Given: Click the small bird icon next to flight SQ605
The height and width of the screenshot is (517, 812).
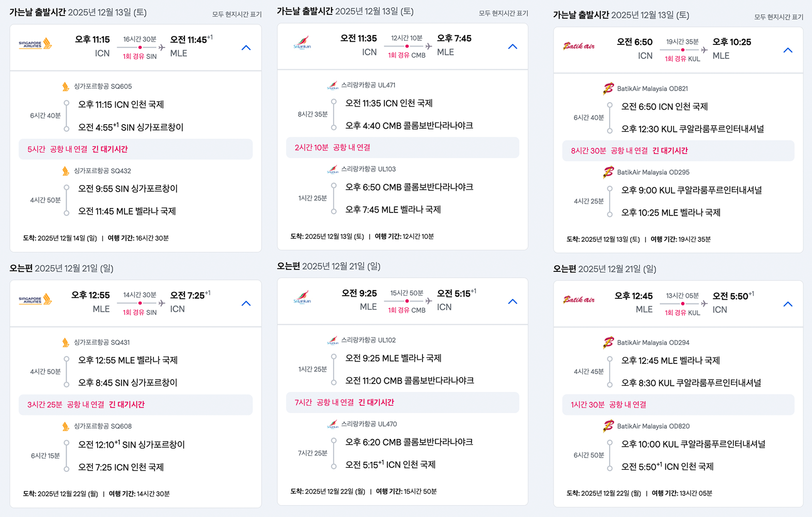Looking at the screenshot, I should click(x=66, y=86).
